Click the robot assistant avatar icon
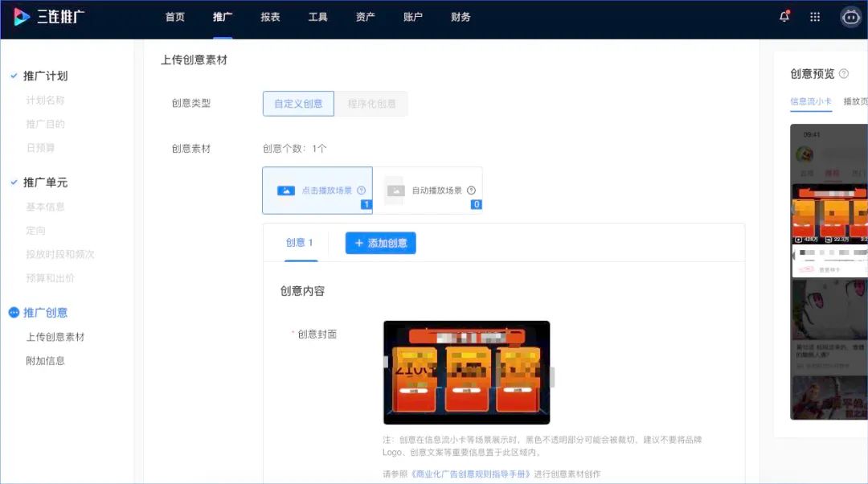Viewport: 868px width, 484px height. pyautogui.click(x=850, y=17)
